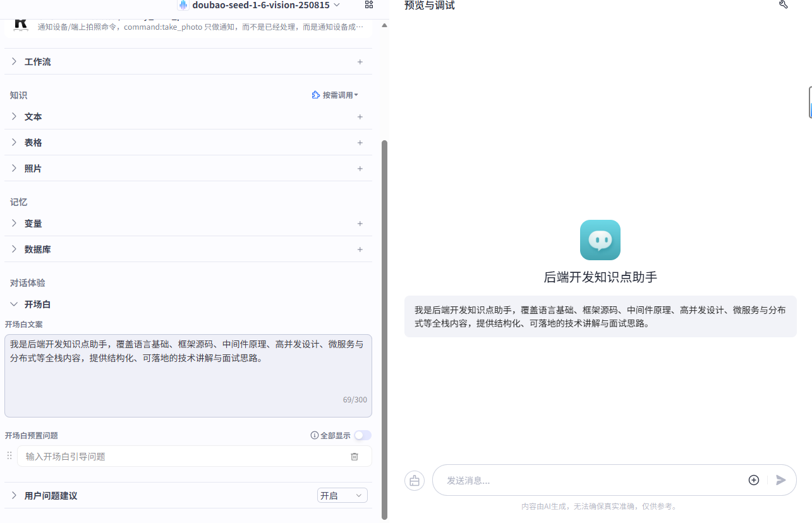Create a new 变量 using the plus icon
Viewport: 812px width, 523px height.
[360, 223]
